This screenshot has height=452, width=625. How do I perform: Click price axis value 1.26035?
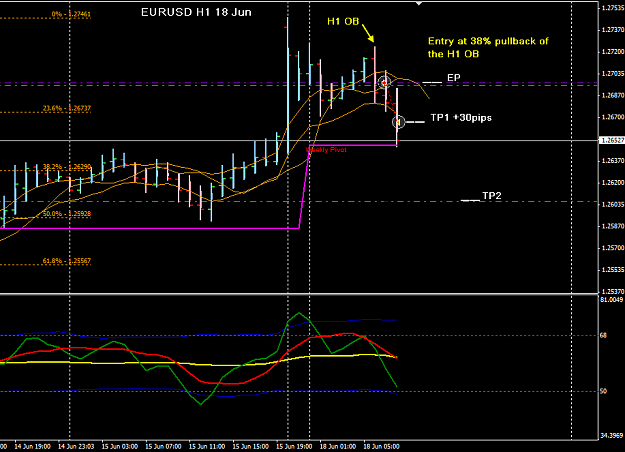612,204
